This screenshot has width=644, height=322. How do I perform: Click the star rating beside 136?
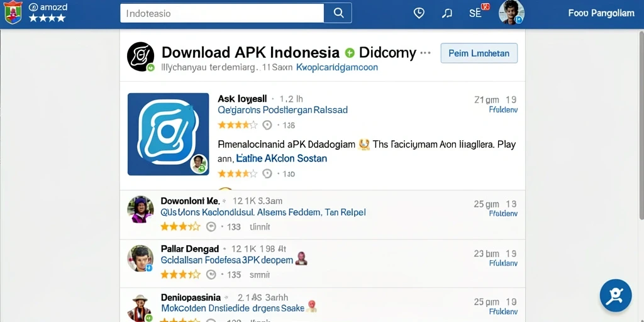[237, 125]
